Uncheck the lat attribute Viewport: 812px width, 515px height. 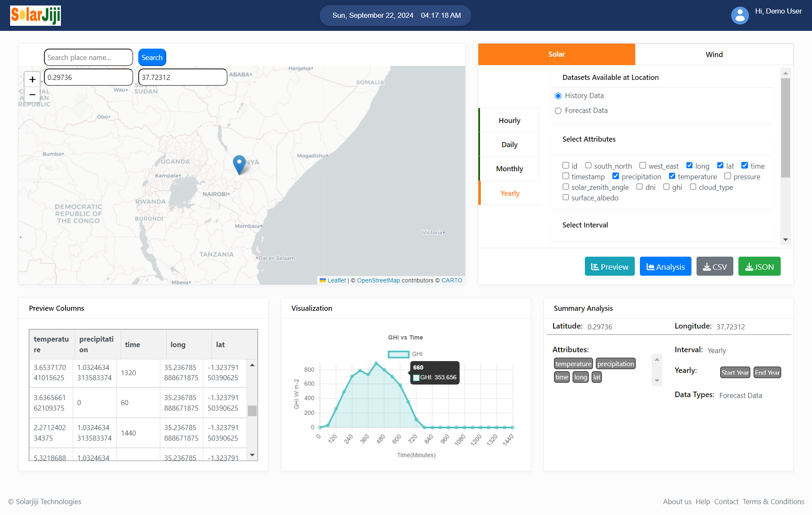tap(720, 165)
